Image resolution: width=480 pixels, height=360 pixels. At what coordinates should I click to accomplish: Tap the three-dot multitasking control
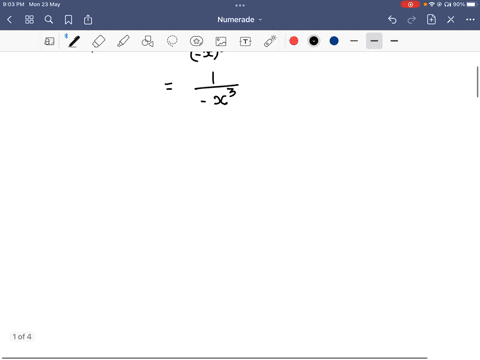click(x=240, y=5)
